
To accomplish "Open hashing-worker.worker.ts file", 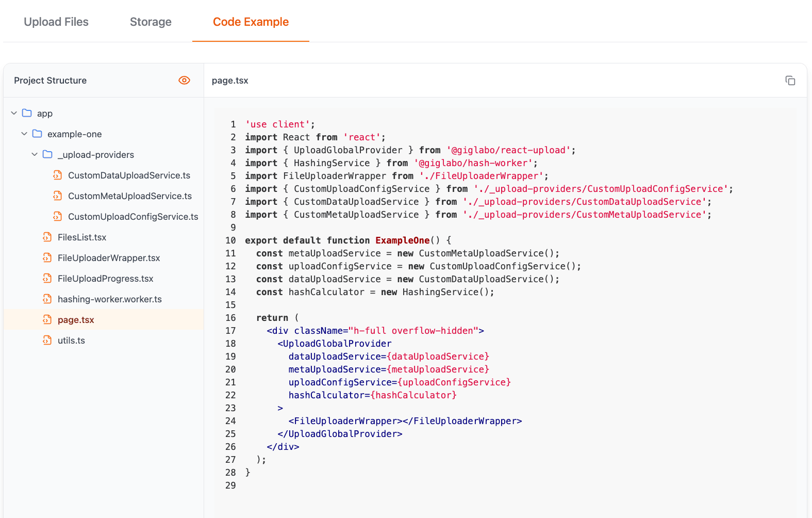I will point(110,299).
